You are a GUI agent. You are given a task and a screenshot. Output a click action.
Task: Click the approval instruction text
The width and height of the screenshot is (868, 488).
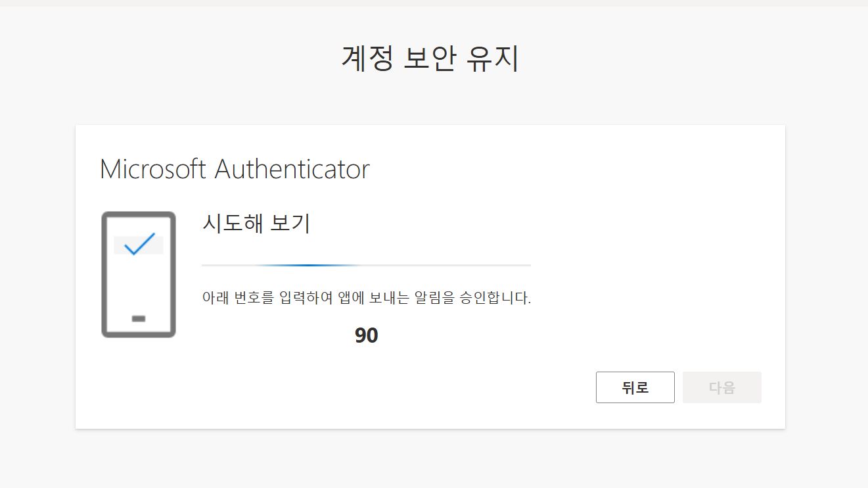(366, 297)
